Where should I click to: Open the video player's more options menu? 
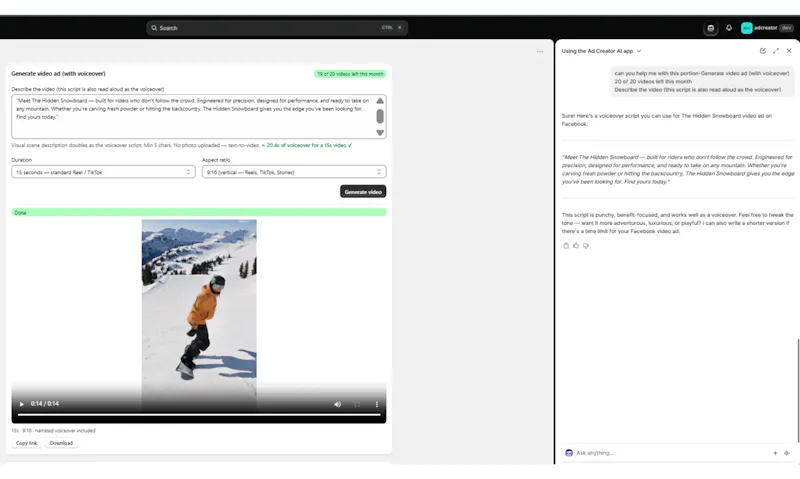377,404
